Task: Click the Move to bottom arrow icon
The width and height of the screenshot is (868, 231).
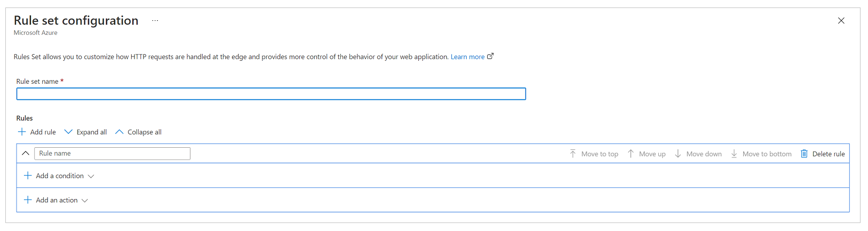Action: pos(734,154)
